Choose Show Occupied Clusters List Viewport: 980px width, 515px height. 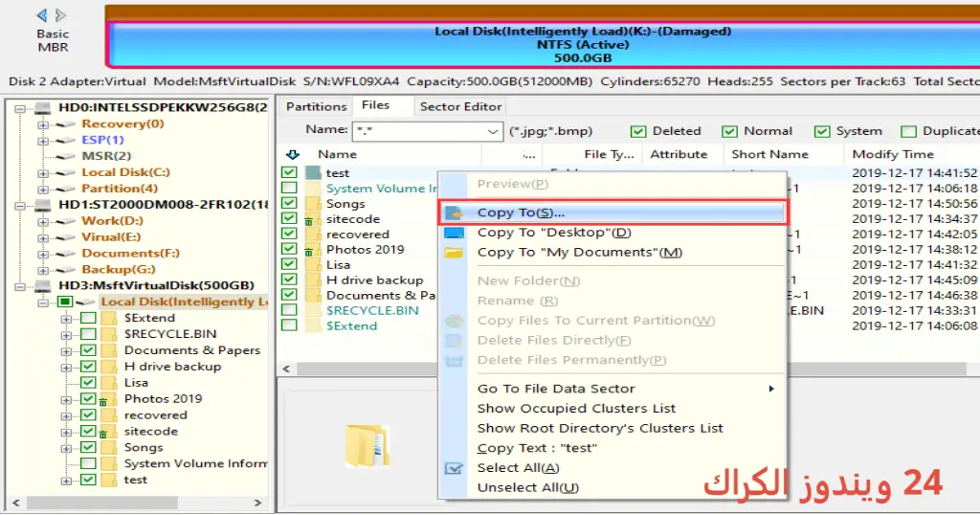point(612,409)
